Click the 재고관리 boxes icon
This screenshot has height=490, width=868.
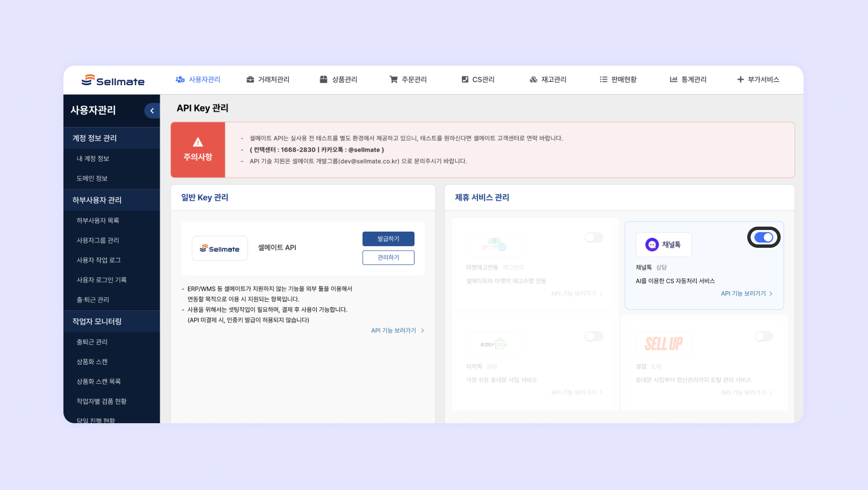[534, 80]
